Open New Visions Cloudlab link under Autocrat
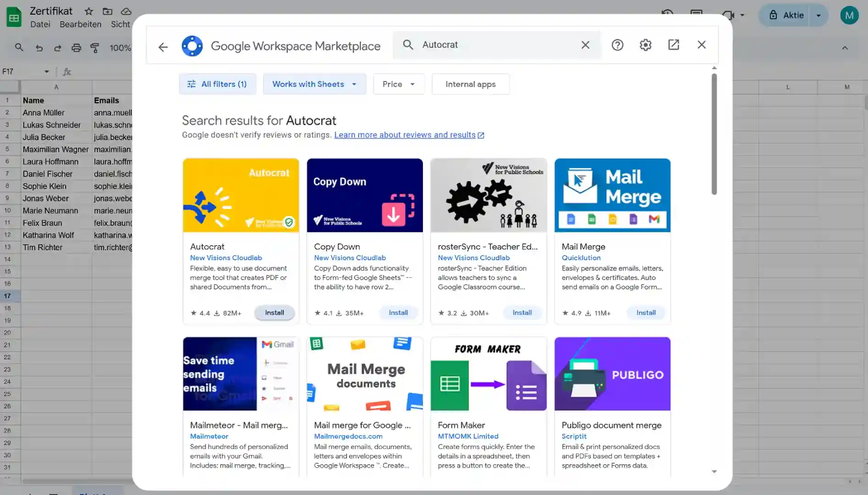The height and width of the screenshot is (495, 868). pos(226,258)
